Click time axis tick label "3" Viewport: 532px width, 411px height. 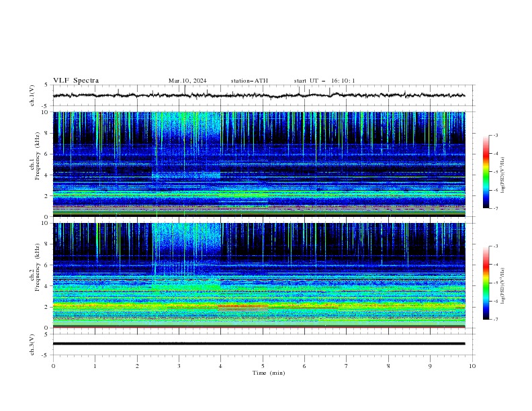[179, 366]
